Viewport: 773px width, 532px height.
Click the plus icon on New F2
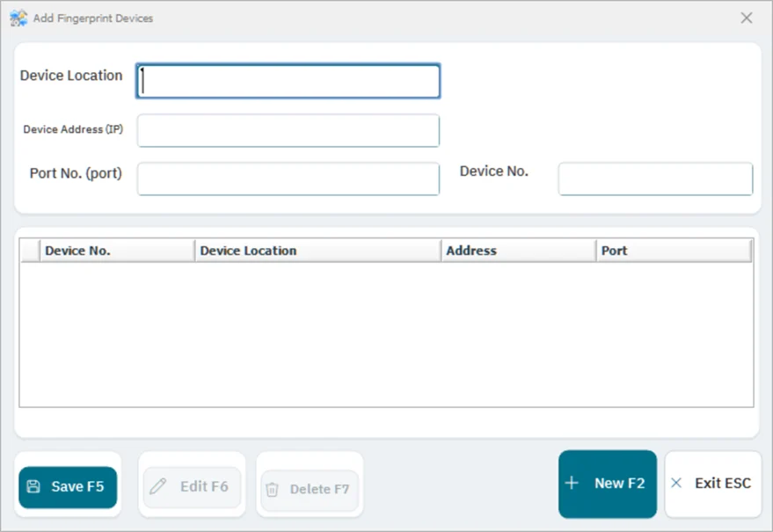coord(572,483)
